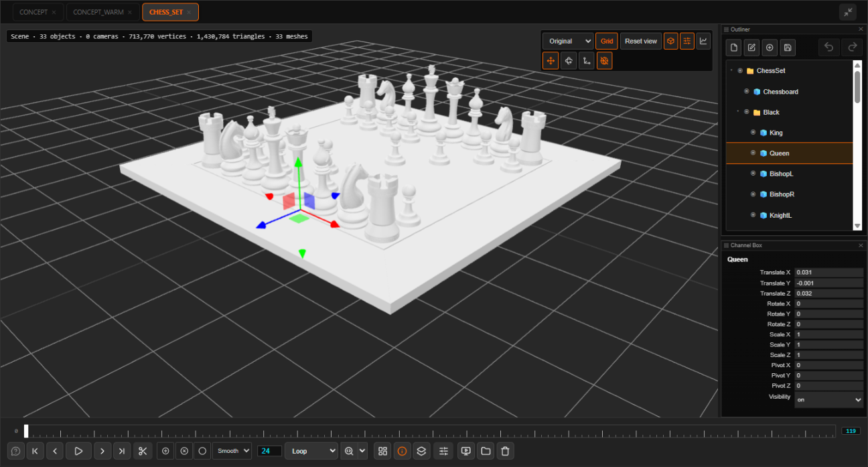This screenshot has height=467, width=868.
Task: Toggle visibility of BishopL
Action: (x=753, y=174)
